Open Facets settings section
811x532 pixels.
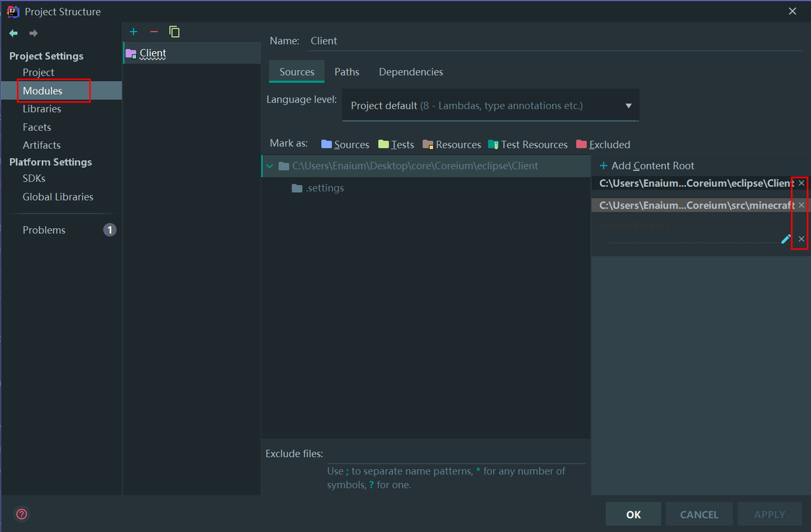click(37, 127)
